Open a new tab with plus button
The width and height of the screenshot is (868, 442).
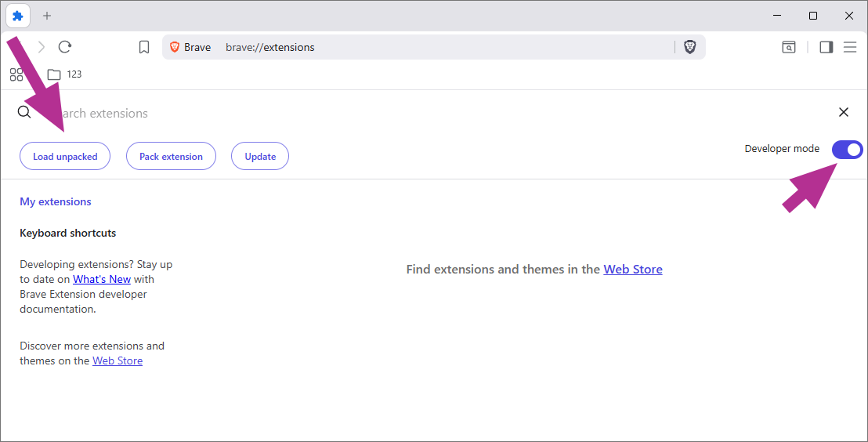pos(47,16)
